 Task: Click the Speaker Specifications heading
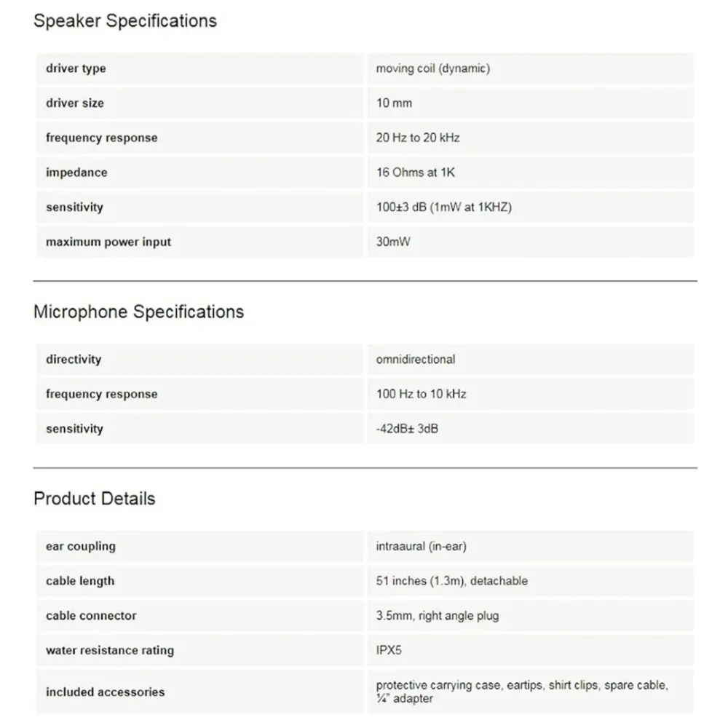point(125,21)
